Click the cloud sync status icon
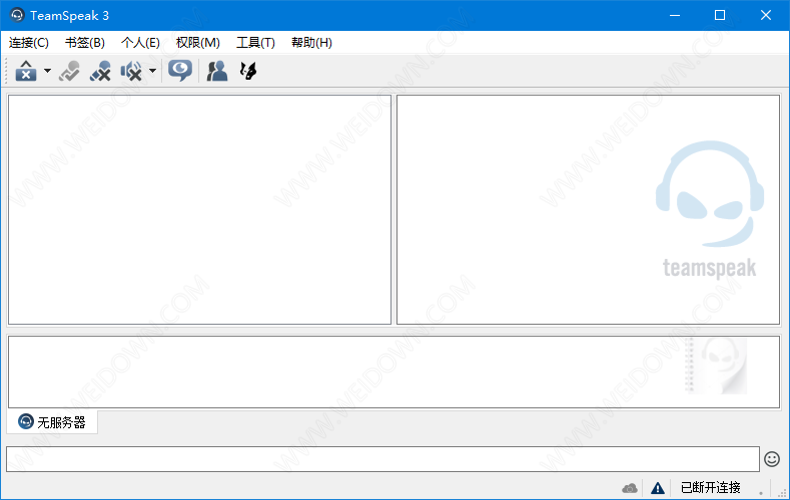This screenshot has width=790, height=500. pos(629,488)
